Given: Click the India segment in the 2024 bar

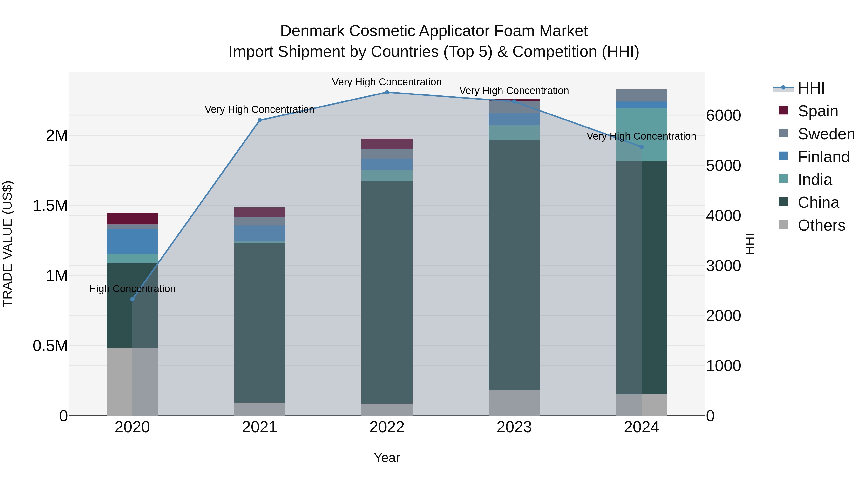Looking at the screenshot, I should (x=642, y=135).
